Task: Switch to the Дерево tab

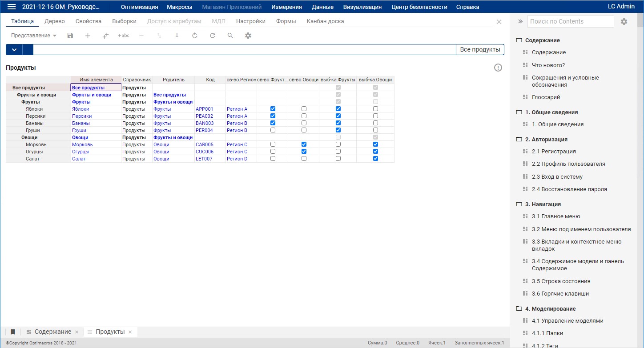Action: 55,21
